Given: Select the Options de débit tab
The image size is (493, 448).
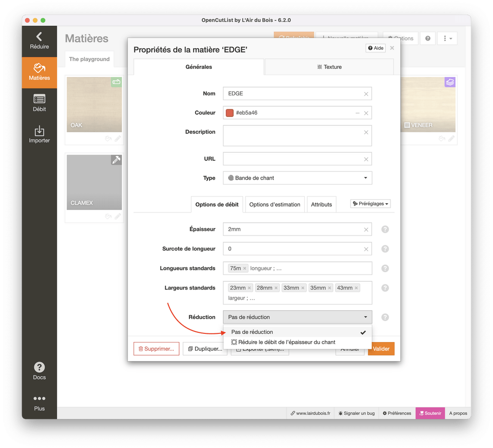Looking at the screenshot, I should click(x=217, y=205).
